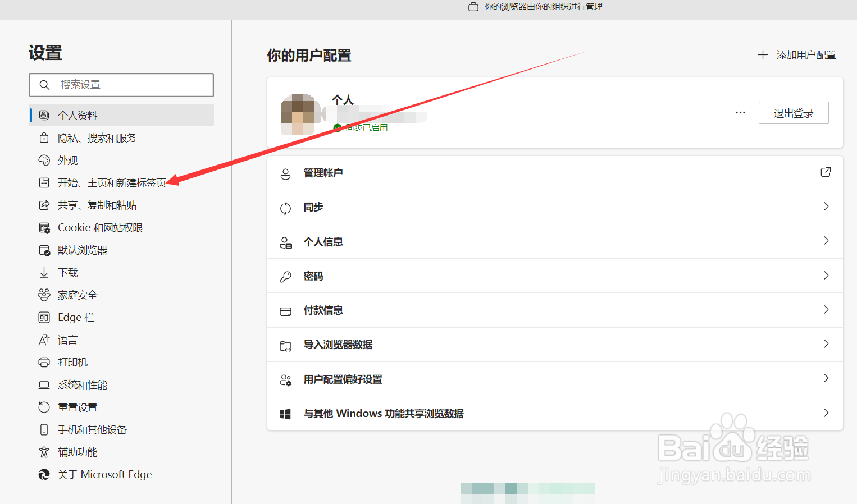Screen dimensions: 857x504
Task: Click the reset icon beside 重置设置
Action: coord(44,407)
